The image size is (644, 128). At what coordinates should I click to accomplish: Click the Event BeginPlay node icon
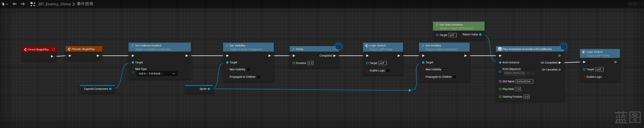coord(26,49)
